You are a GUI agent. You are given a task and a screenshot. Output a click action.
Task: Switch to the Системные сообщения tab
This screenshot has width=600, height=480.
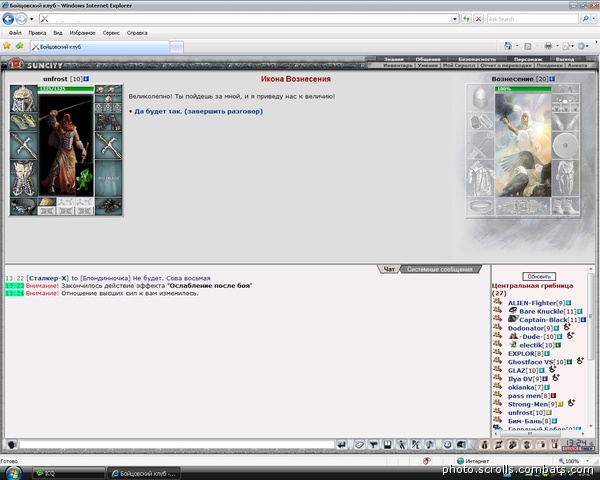point(440,269)
